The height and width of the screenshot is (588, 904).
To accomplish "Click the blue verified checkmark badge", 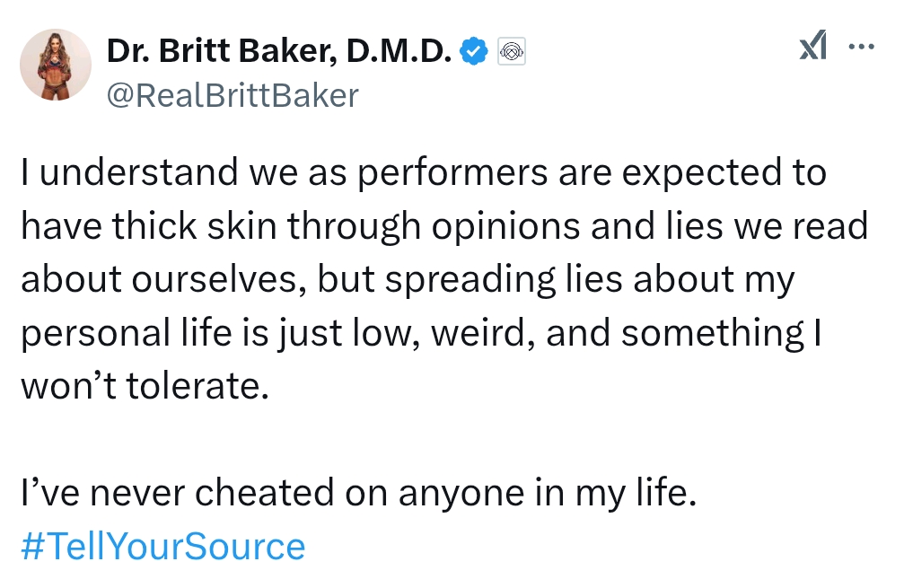I will [x=473, y=51].
